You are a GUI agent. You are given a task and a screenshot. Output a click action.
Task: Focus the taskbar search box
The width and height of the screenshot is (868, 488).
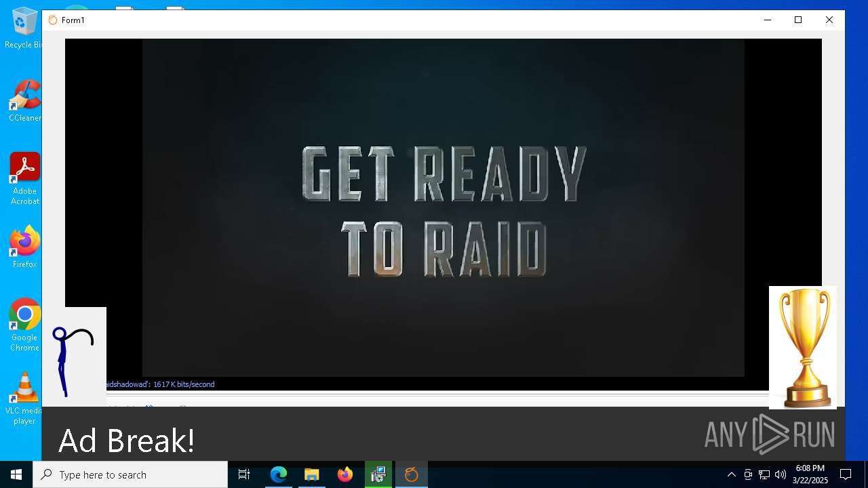tap(130, 474)
